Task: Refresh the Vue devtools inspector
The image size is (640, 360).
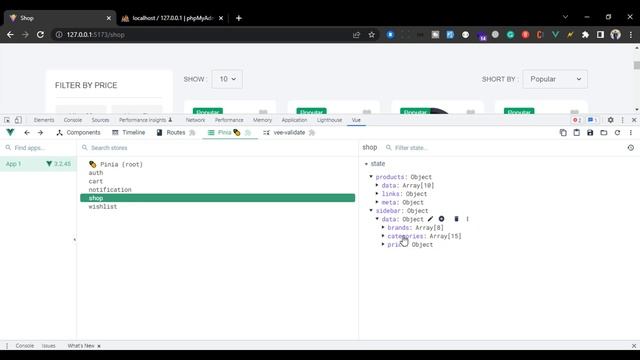Action: (x=617, y=133)
